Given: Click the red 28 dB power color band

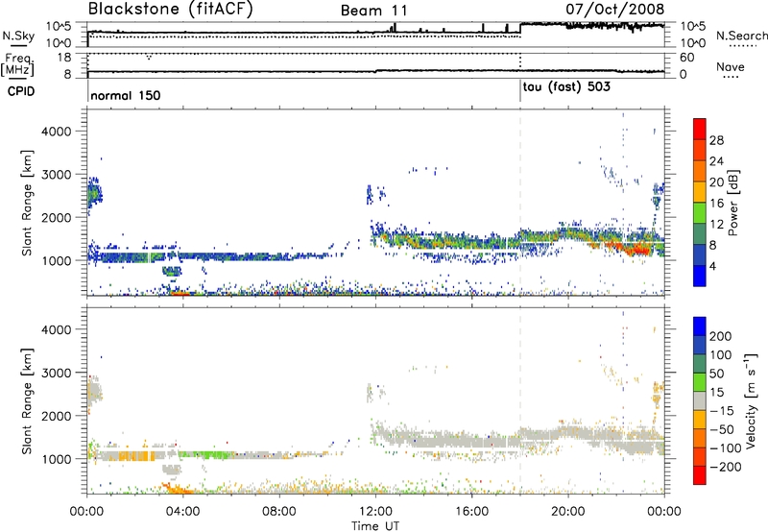Looking at the screenshot, I should pos(700,130).
